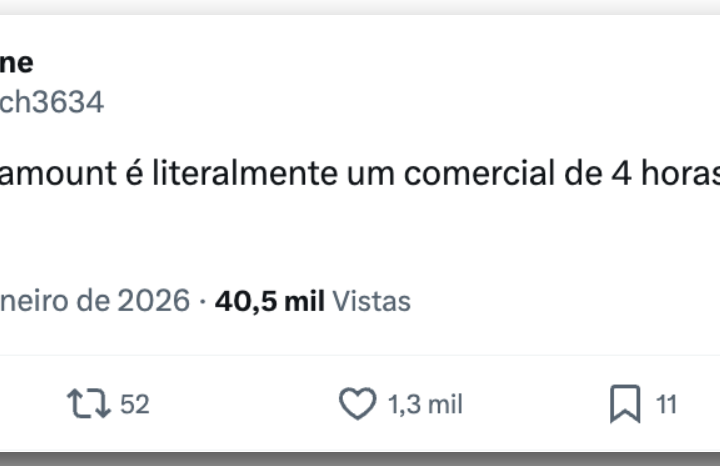Click the like count 1,3 mil
This screenshot has width=720, height=466.
coord(424,404)
